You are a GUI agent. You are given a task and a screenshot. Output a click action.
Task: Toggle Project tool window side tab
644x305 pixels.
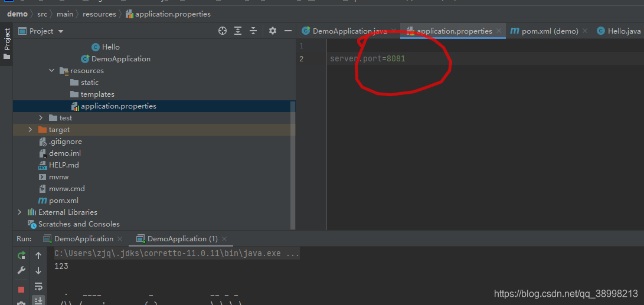pos(6,44)
